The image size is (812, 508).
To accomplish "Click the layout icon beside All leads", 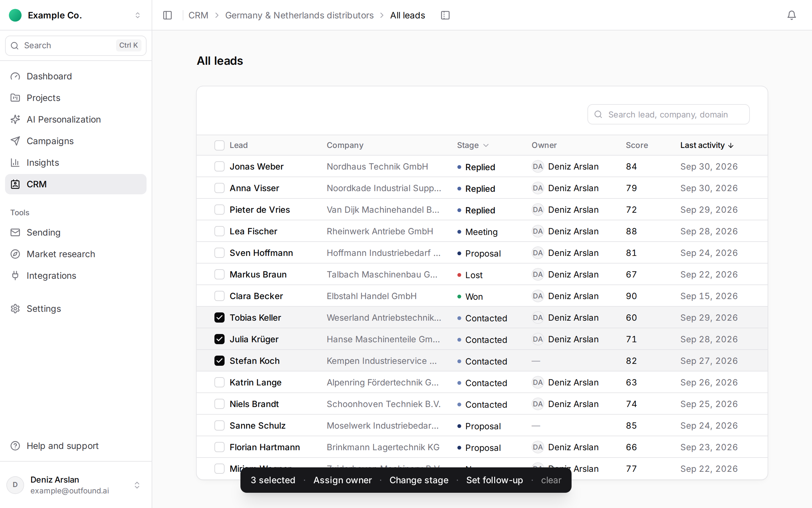I will tap(445, 15).
